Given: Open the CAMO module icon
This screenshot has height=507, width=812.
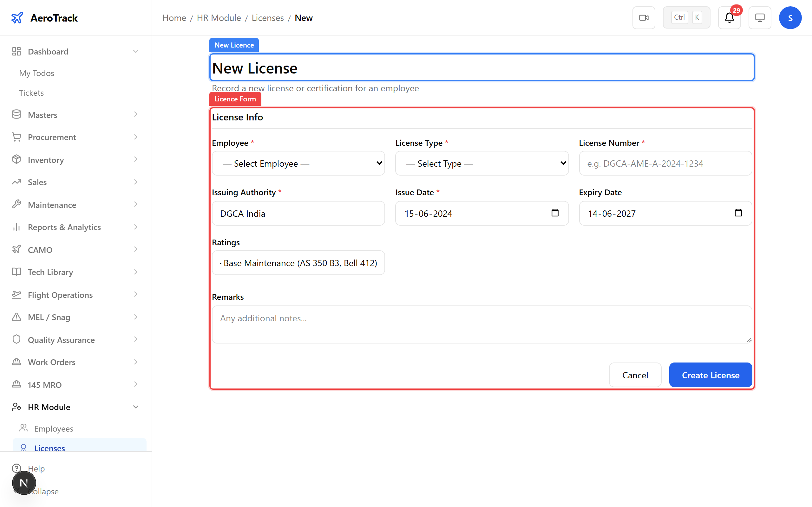Looking at the screenshot, I should pos(16,249).
